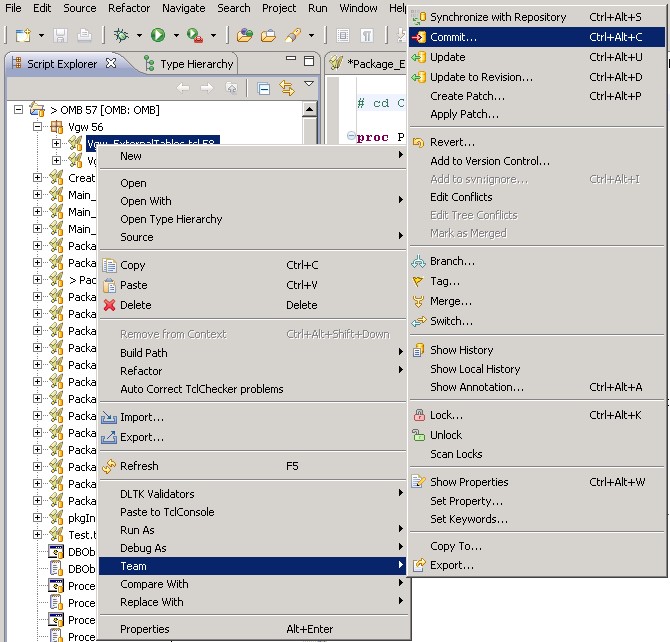Select Properties in the context menu
Viewport: 670px width, 642px height.
(145, 629)
